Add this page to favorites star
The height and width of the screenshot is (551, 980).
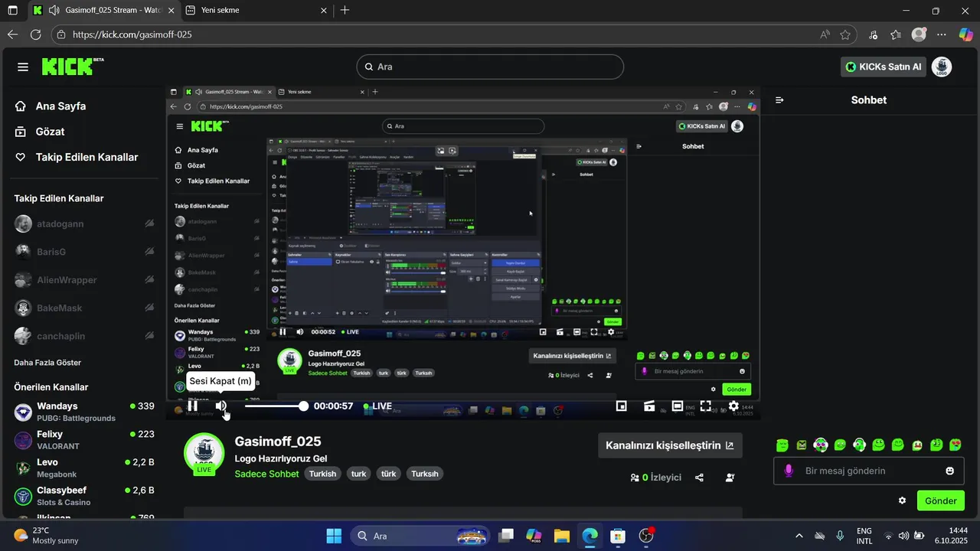pos(845,34)
